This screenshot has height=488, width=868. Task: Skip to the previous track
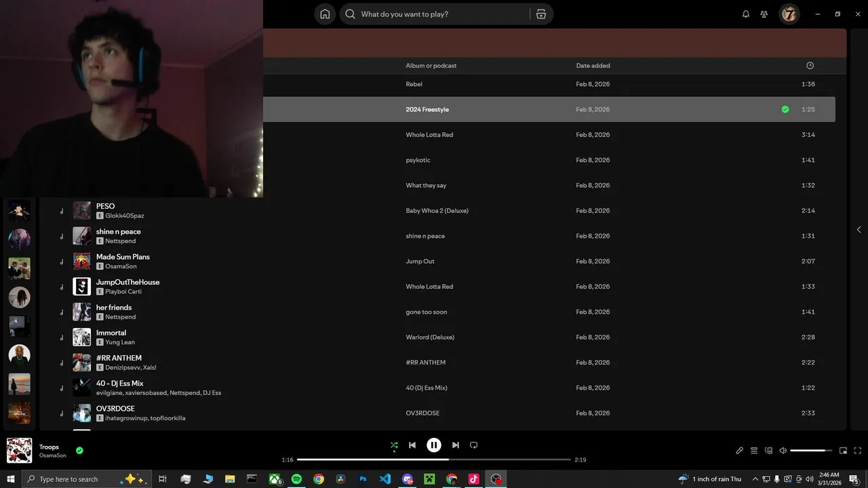coord(412,445)
